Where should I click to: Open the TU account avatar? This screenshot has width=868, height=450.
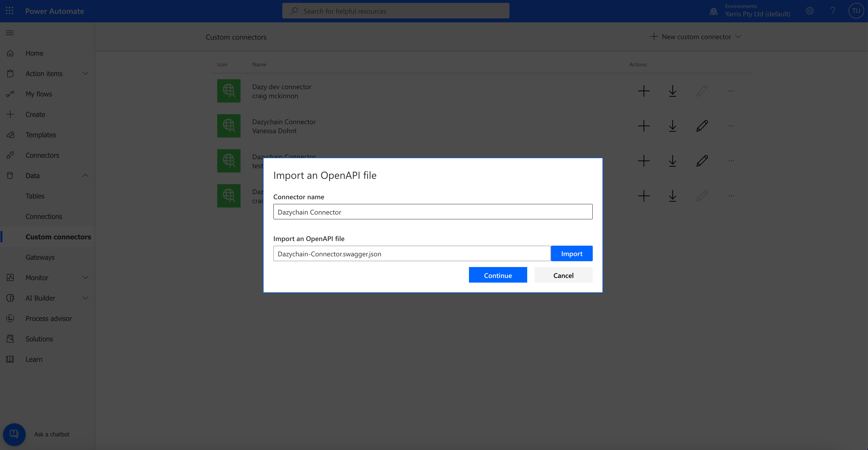click(x=856, y=11)
